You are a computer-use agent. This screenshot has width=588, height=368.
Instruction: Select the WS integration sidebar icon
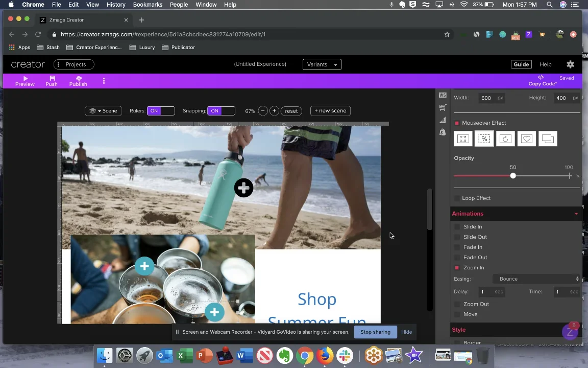coord(443,96)
